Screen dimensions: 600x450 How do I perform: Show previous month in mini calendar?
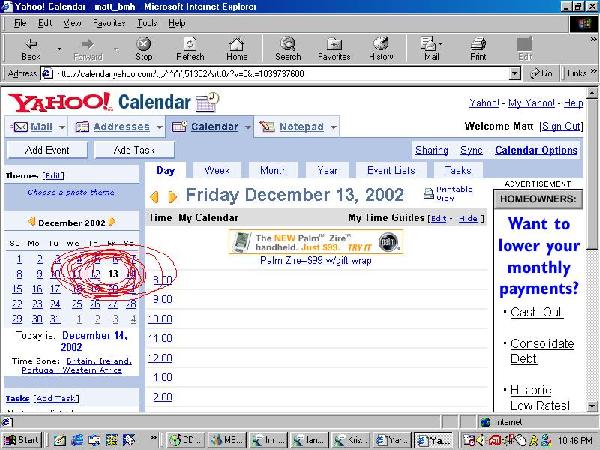pyautogui.click(x=32, y=222)
